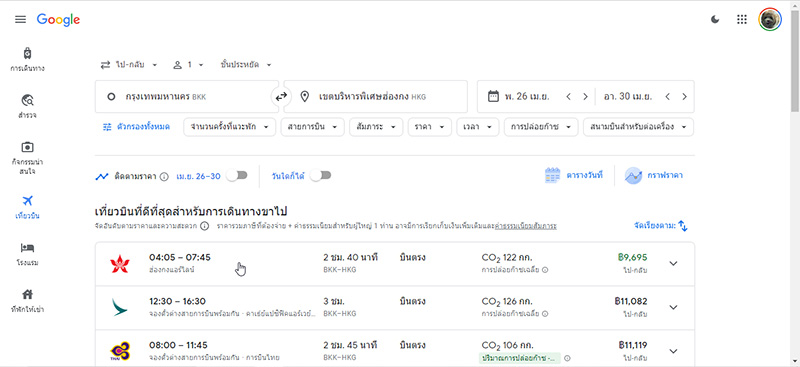This screenshot has height=367, width=800.
Task: Open return date อา. 30 เม.ย.
Action: tap(628, 96)
